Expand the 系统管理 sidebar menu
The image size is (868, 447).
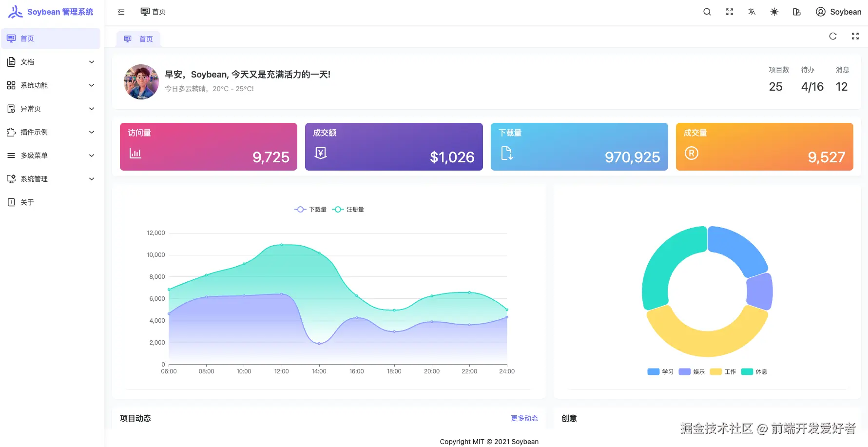51,179
